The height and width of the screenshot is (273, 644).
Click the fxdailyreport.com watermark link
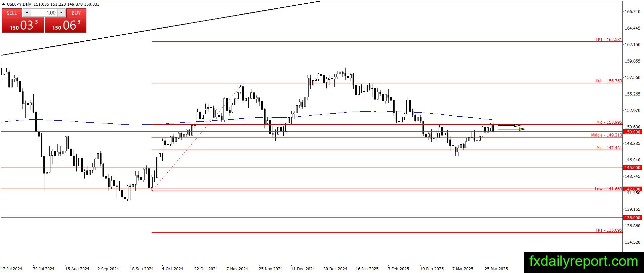[x=583, y=262]
